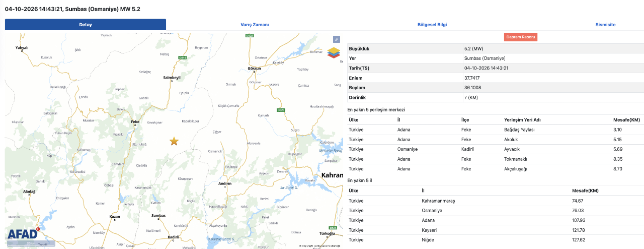The image size is (644, 249).
Task: Click Aladağ label on the map
Action: (29, 192)
